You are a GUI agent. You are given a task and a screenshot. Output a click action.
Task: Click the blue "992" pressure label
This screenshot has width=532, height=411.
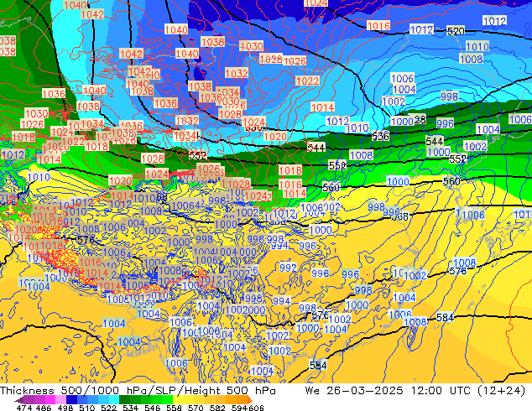click(288, 268)
